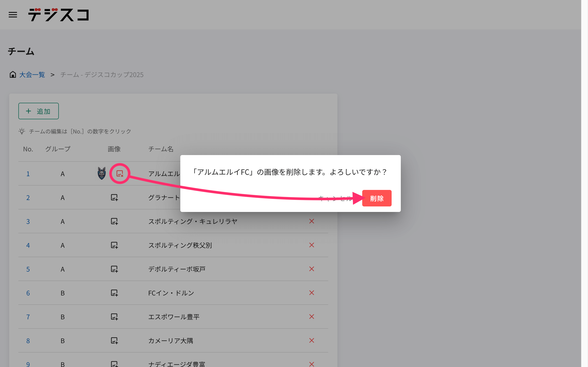
Task: Delete team デポルティーボ坂戸 with red X
Action: click(x=311, y=269)
